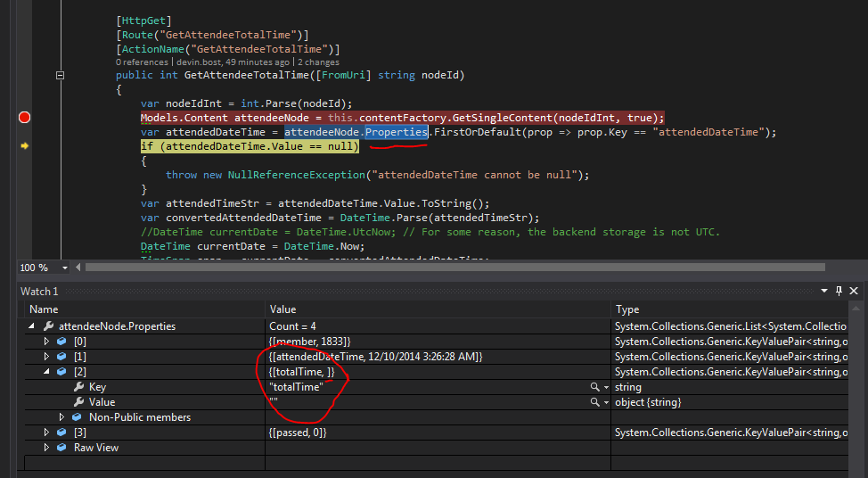Click the "string" type cell in Key row
The image size is (868, 478).
point(627,387)
